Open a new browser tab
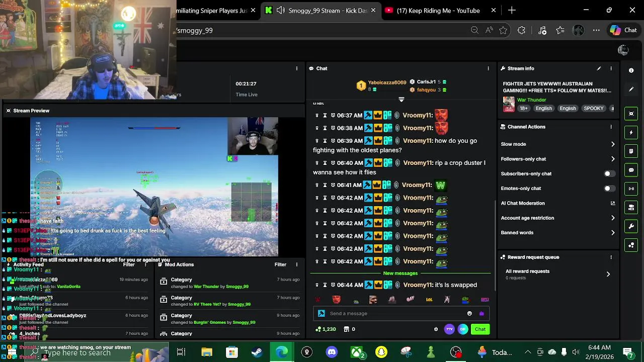Image resolution: width=644 pixels, height=362 pixels. (x=512, y=10)
